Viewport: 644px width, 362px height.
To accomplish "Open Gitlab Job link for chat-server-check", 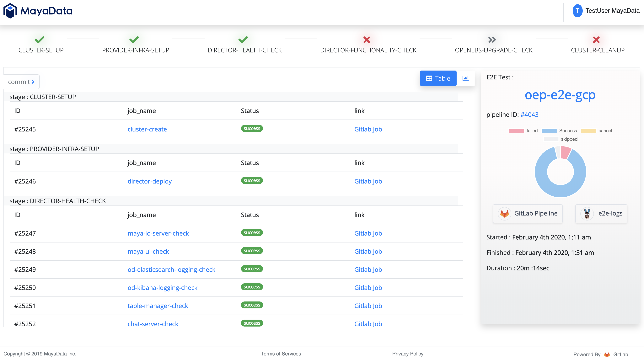I will (368, 324).
